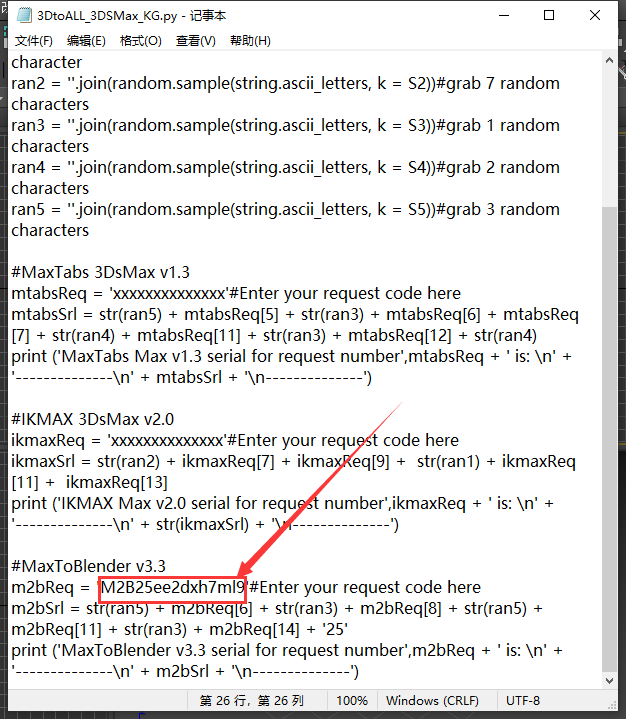
Task: Click the comment #MaxTabs 3DsMax v1.3
Action: (x=100, y=272)
